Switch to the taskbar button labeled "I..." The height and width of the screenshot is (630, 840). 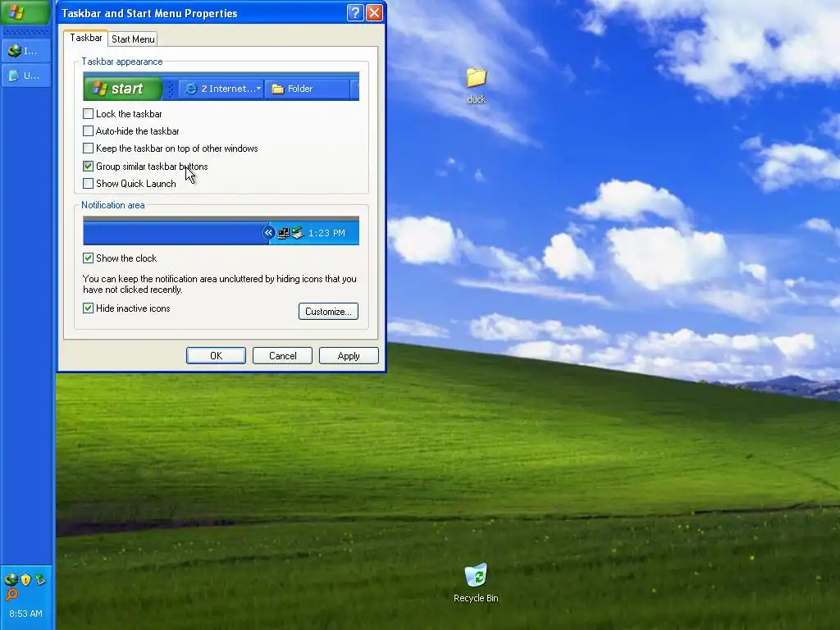coord(25,51)
